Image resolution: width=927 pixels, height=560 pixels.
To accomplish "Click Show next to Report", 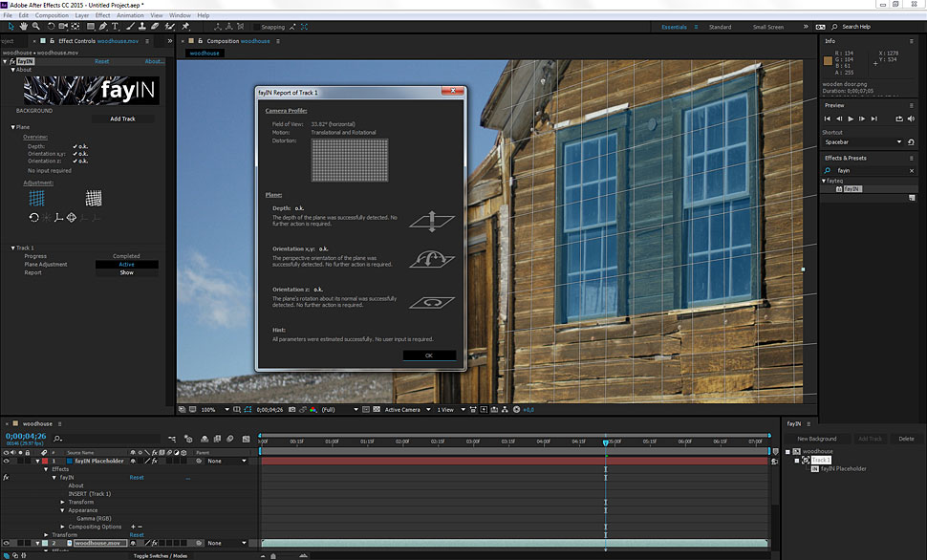I will [127, 272].
